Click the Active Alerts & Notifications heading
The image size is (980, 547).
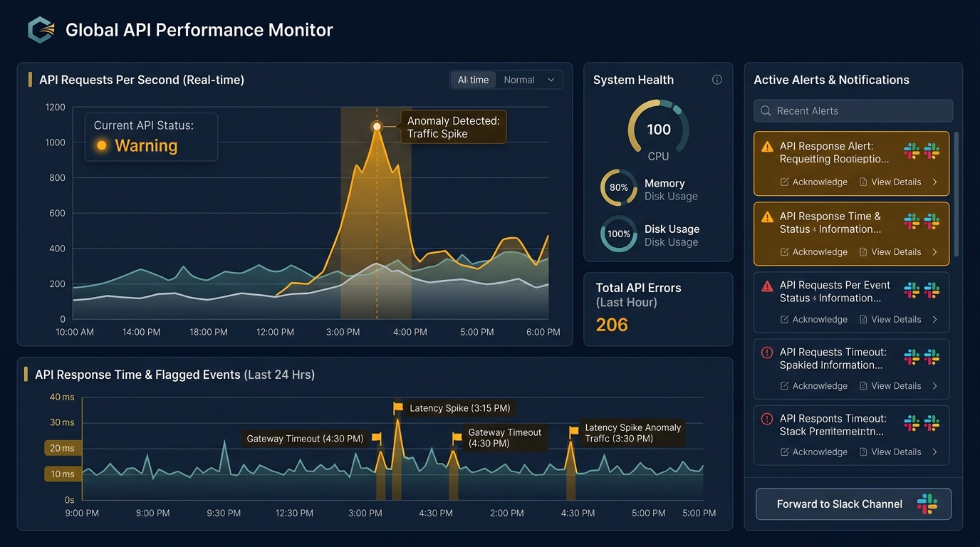[831, 80]
